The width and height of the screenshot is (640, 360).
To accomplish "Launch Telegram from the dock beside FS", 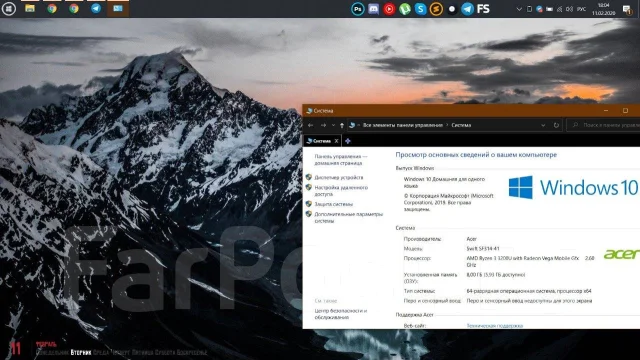I will [x=467, y=9].
